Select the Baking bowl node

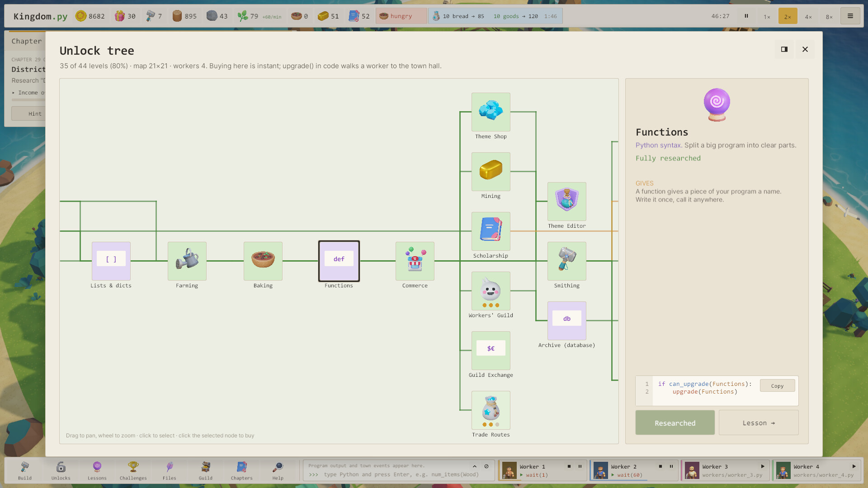tap(263, 261)
